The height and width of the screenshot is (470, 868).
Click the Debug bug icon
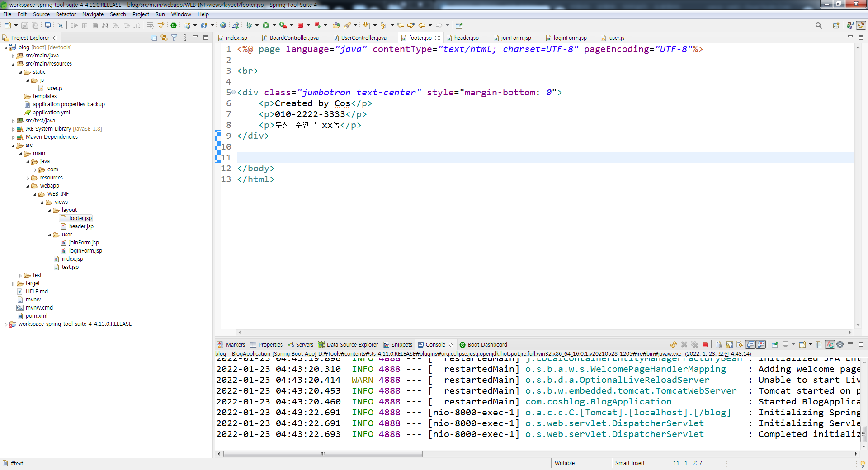tap(249, 25)
